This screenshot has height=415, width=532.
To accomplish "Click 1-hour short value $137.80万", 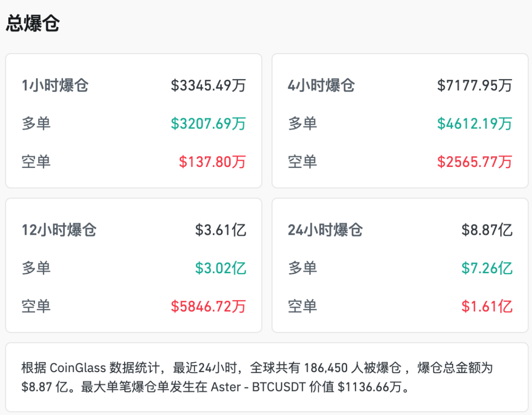I will click(212, 161).
